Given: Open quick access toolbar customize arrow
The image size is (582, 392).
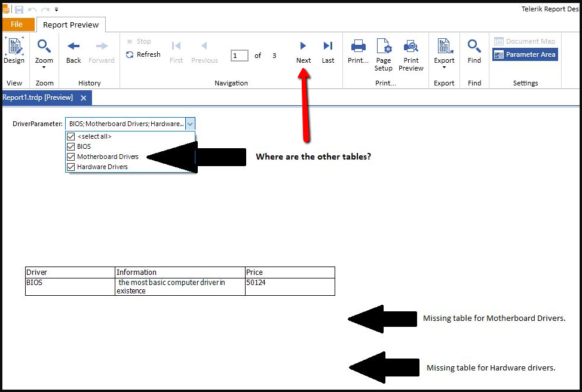Looking at the screenshot, I should (56, 10).
